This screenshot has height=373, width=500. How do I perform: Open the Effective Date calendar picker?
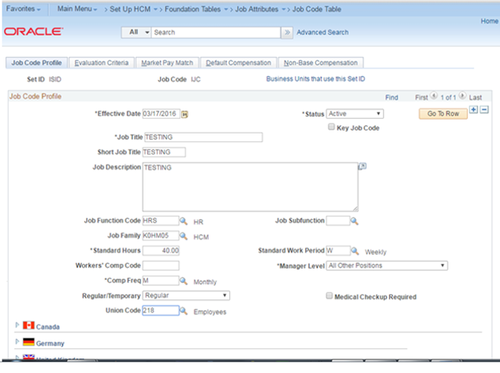184,114
